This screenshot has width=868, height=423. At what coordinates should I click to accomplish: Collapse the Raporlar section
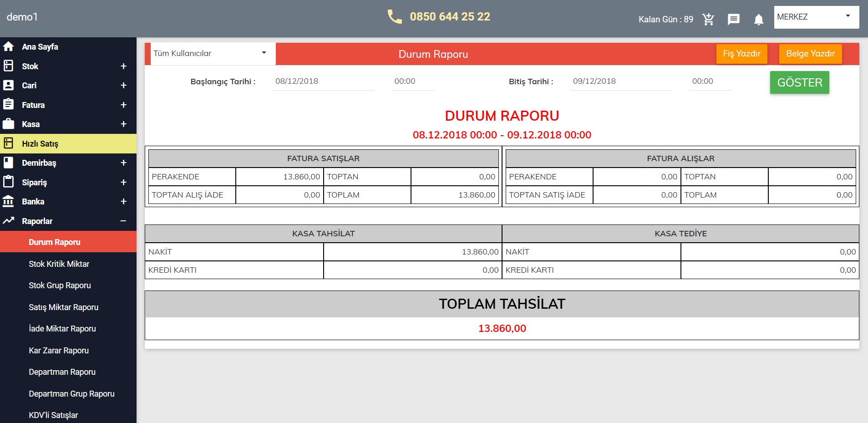pyautogui.click(x=123, y=221)
